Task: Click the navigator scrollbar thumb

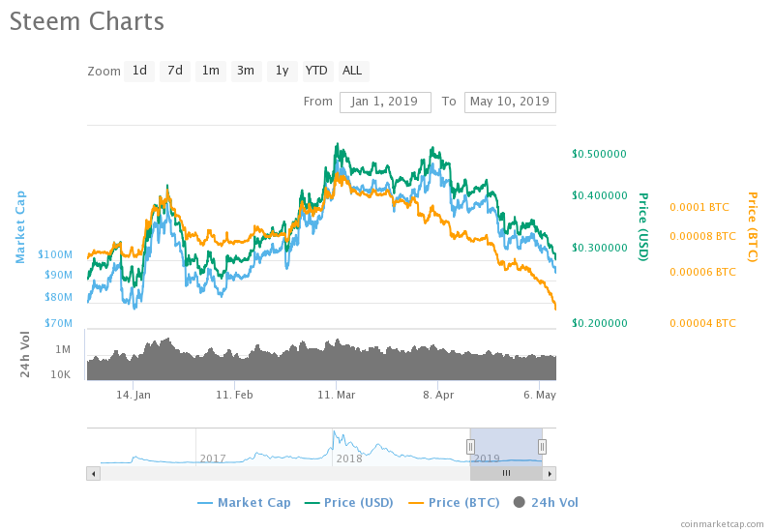Action: click(x=506, y=474)
